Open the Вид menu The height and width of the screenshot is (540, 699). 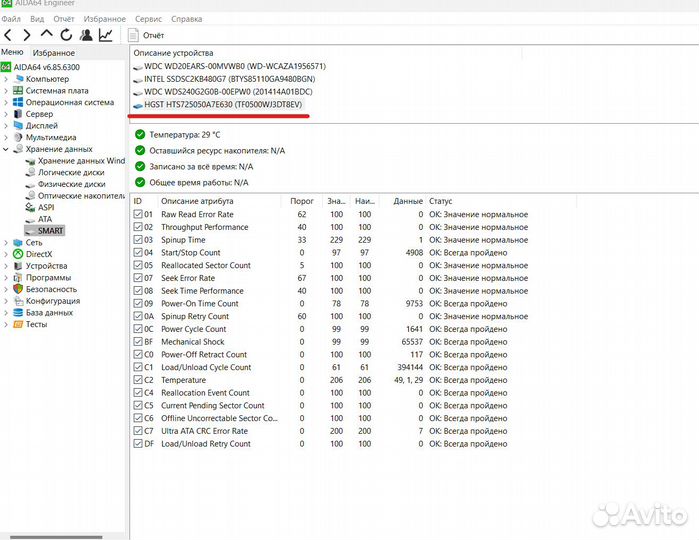tap(37, 19)
